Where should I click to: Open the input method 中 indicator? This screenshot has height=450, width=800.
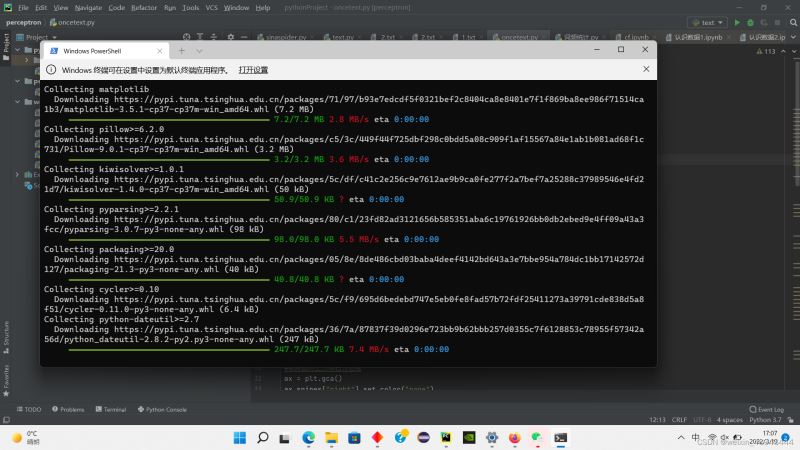tap(695, 438)
